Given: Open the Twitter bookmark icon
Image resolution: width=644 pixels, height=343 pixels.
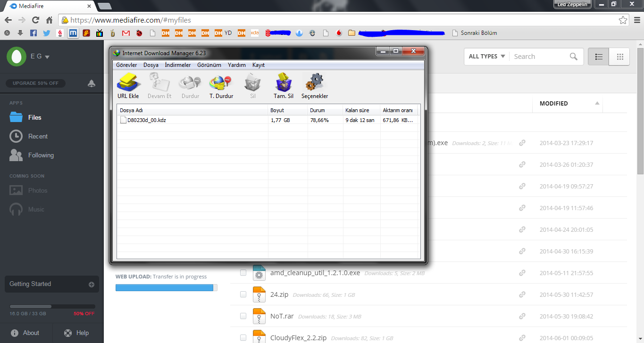Looking at the screenshot, I should [x=47, y=33].
